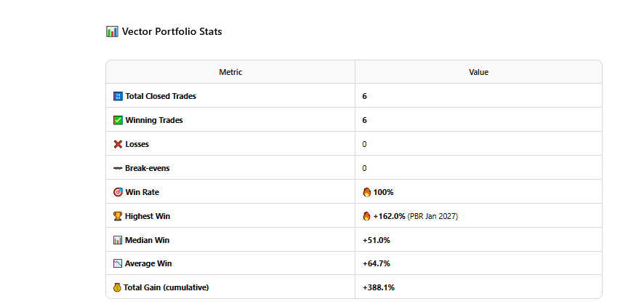
Task: Click the chart icon beside Median Win
Action: pyautogui.click(x=118, y=240)
